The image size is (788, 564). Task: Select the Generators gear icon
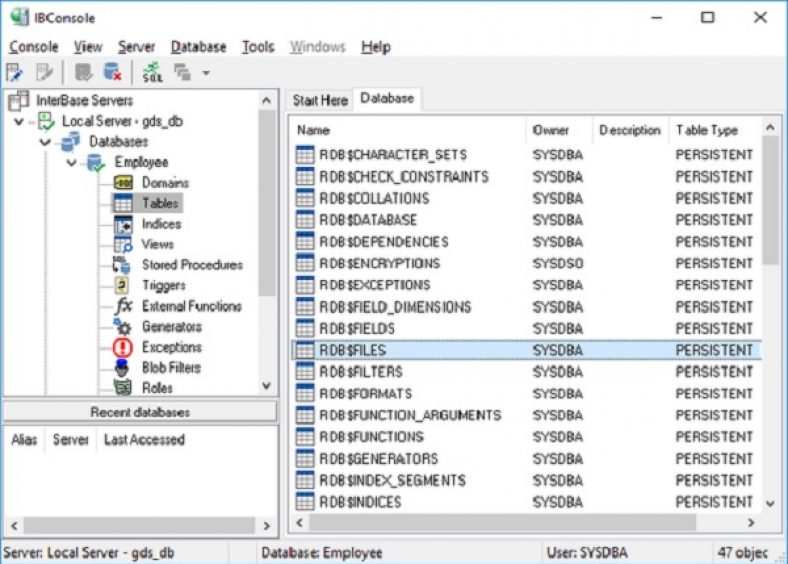tap(122, 327)
